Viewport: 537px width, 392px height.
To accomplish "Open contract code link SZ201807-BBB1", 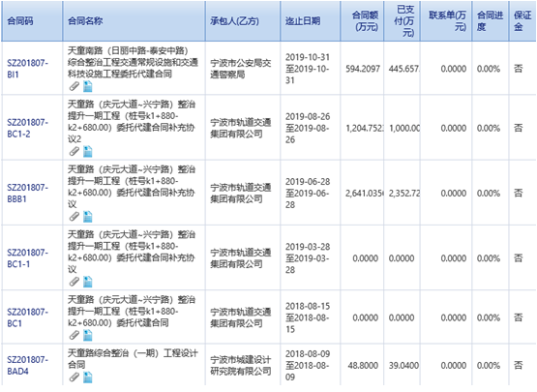I will coord(28,194).
